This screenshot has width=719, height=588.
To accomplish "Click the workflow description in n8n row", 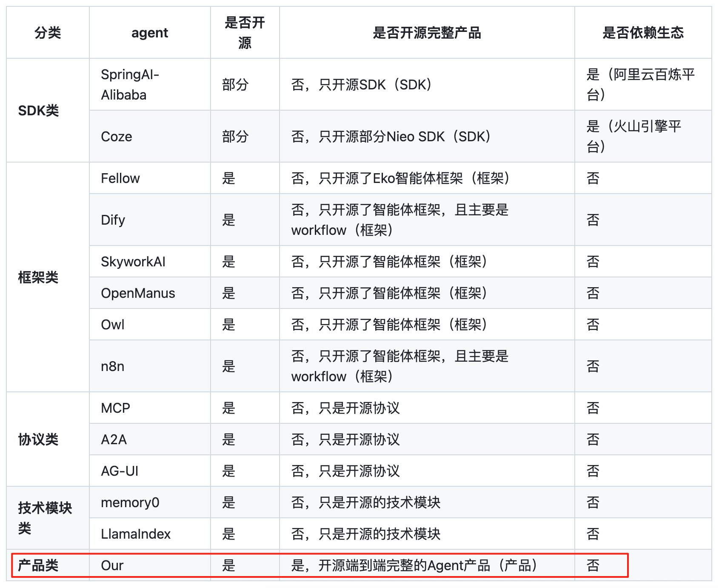I will (400, 366).
